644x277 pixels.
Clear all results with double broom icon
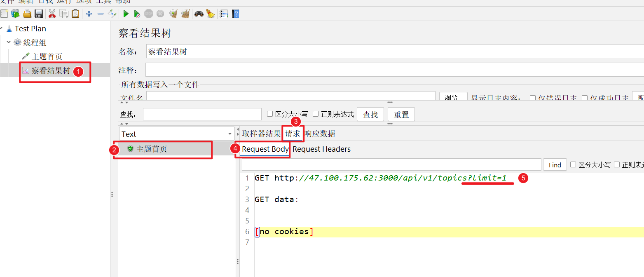click(x=185, y=14)
